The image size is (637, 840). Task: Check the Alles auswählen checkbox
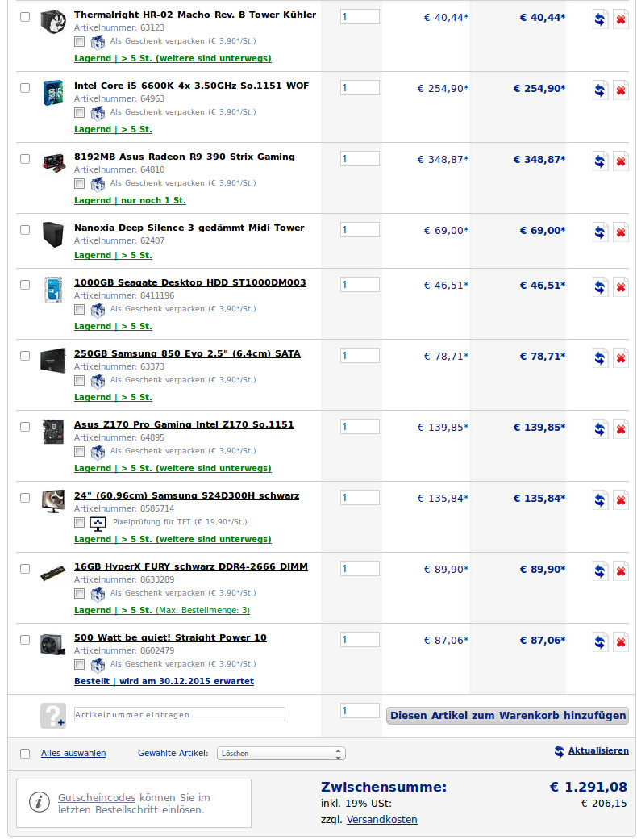(x=25, y=754)
